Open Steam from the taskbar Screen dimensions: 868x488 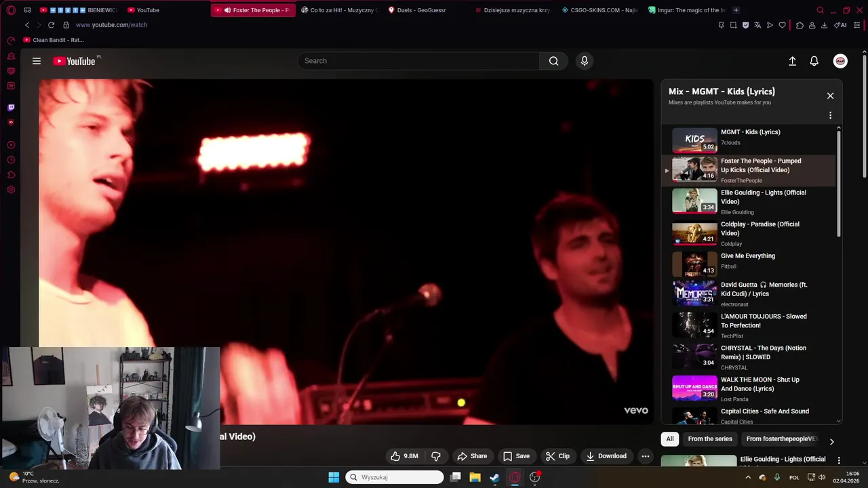click(x=495, y=477)
